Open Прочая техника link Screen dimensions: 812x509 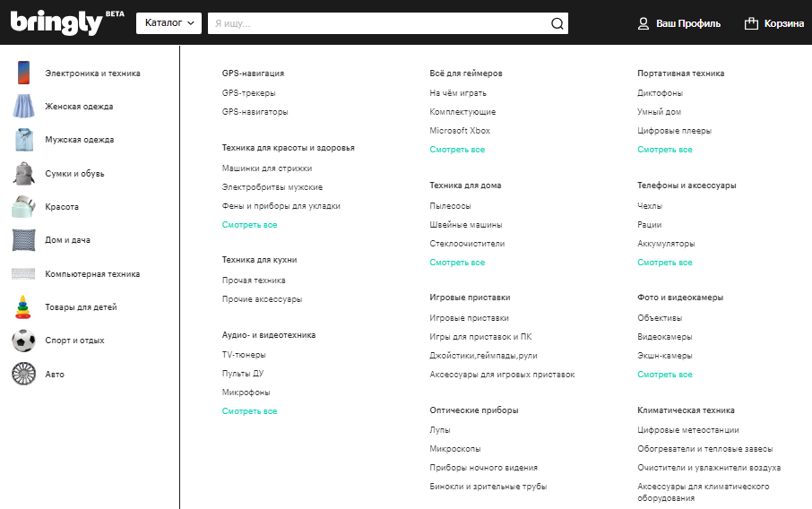[254, 280]
